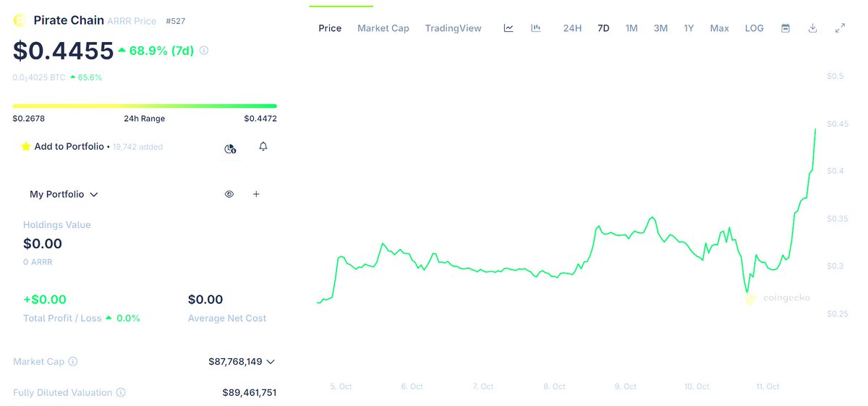Click the $0.4455 current price text
The width and height of the screenshot is (868, 406).
64,51
